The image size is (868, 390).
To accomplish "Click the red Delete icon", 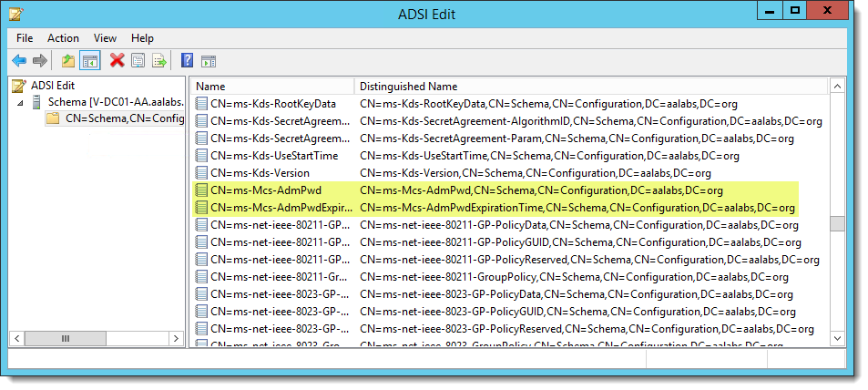I will coord(117,61).
